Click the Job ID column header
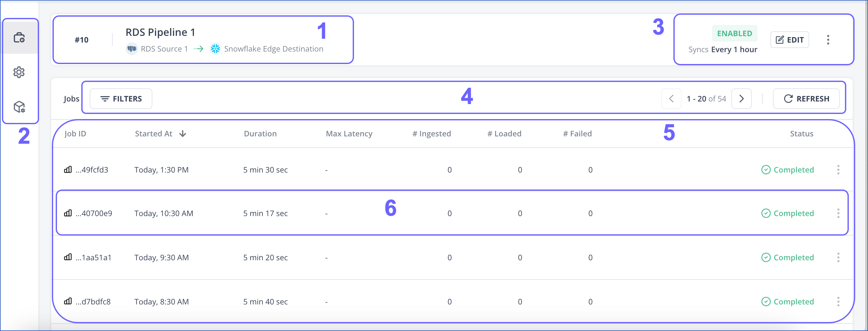Viewport: 868px width, 331px height. point(75,134)
